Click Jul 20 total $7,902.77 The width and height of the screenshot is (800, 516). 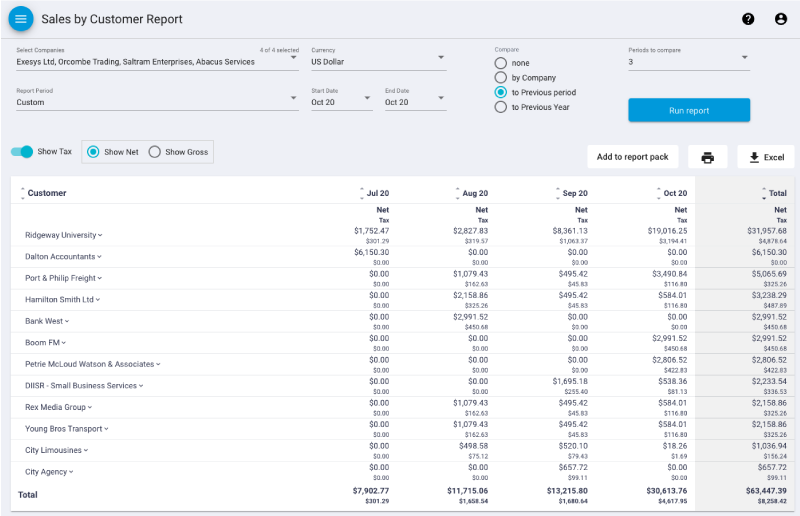click(371, 490)
